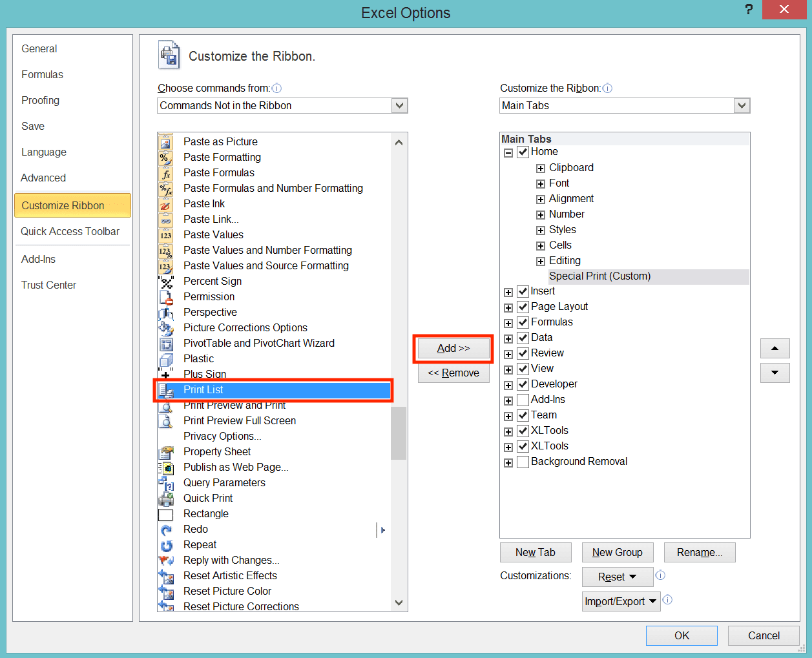812x658 pixels.
Task: Toggle the Page Layout checkbox
Action: [x=523, y=307]
